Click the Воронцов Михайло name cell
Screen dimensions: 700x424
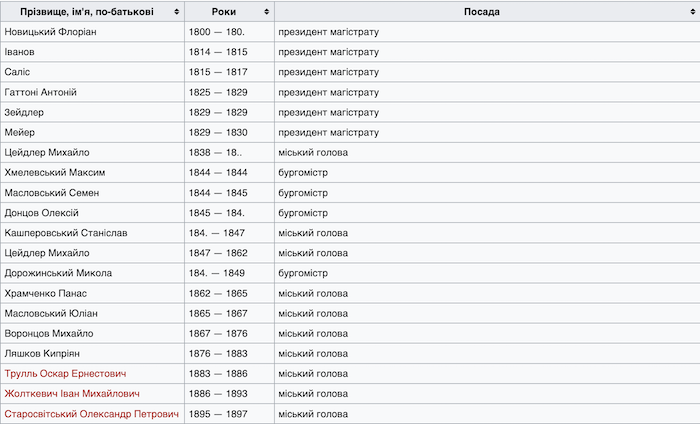coord(92,333)
